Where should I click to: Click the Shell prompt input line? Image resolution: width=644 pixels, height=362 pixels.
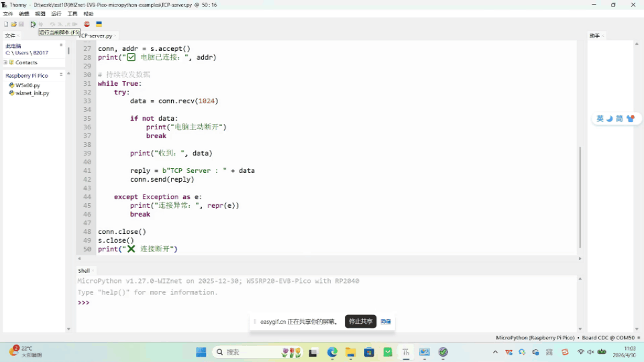[327, 303]
